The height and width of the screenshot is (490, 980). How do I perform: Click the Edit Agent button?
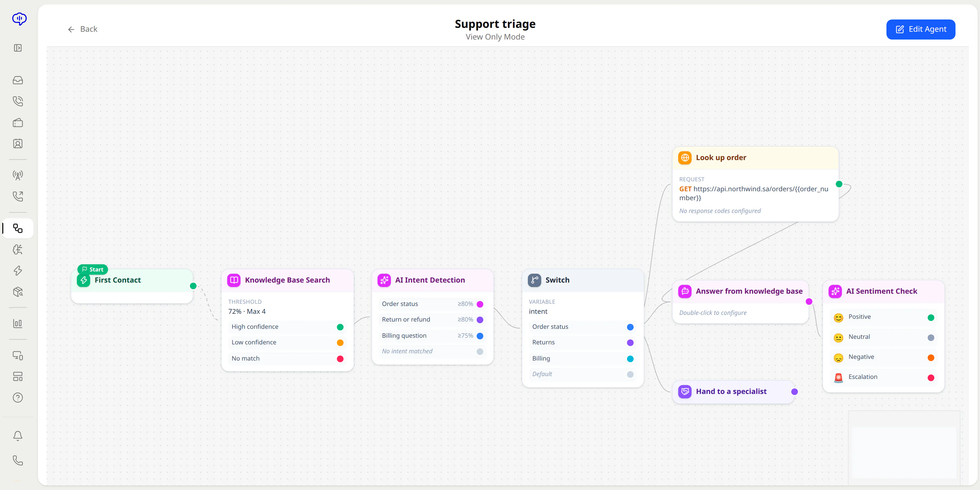(x=921, y=29)
